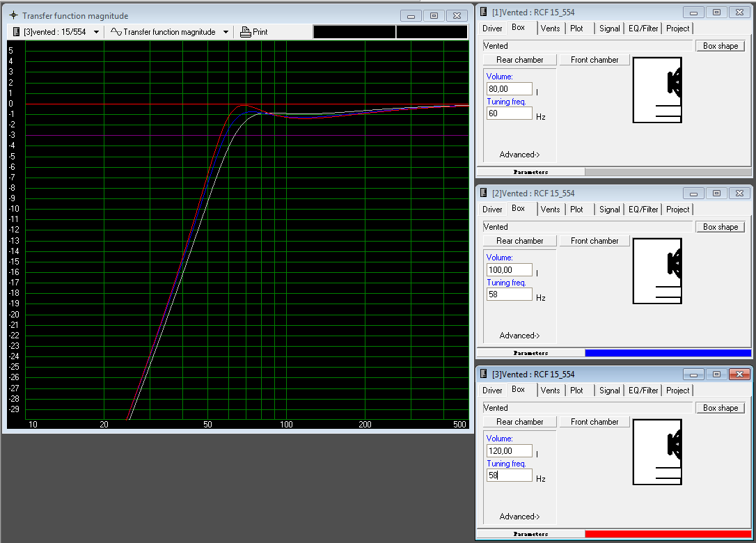Click the Box shape button in window [1]
Screen dimensions: 756x543
[720, 46]
